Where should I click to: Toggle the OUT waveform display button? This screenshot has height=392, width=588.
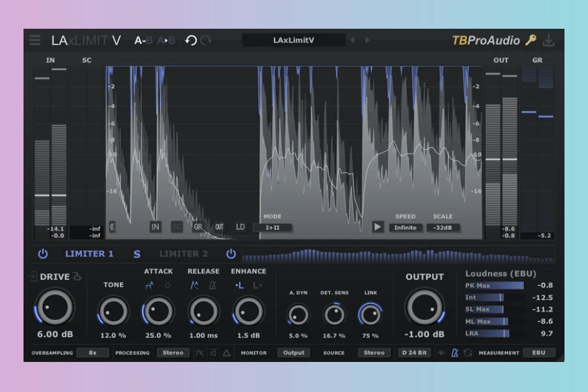click(220, 227)
